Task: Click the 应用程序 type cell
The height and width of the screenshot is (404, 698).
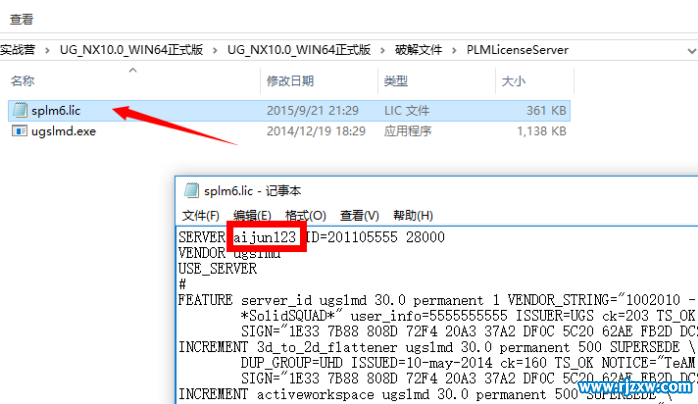Action: tap(408, 131)
